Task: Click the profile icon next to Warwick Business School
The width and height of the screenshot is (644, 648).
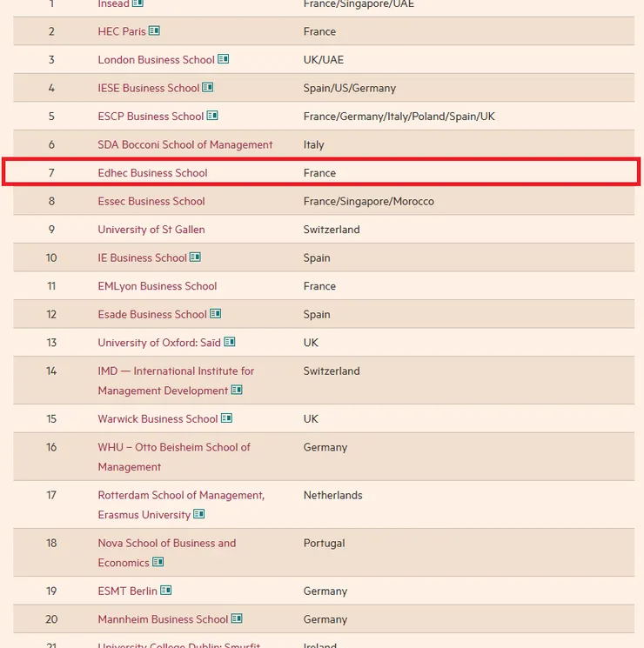Action: [227, 418]
